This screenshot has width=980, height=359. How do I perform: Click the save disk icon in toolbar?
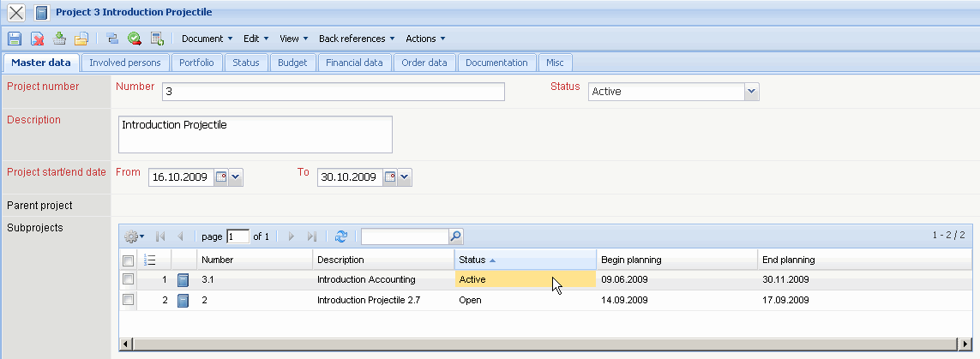tap(15, 39)
